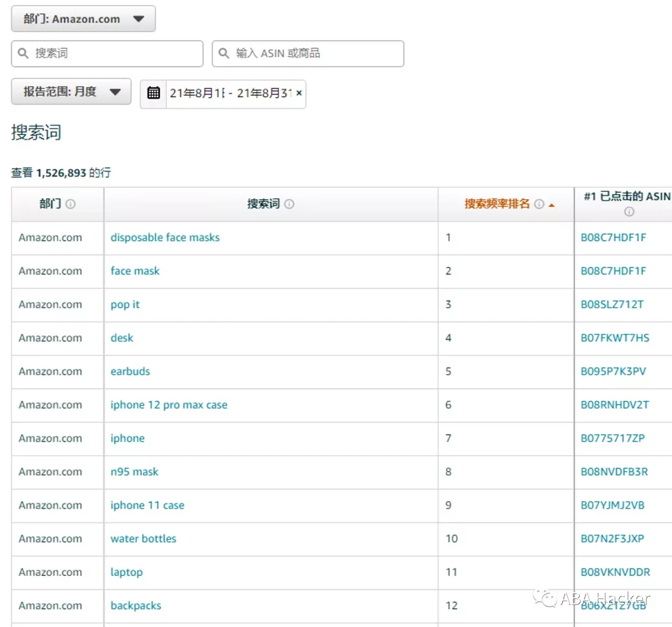Click the info icon beside 部门 column header
The image size is (672, 627).
point(71,204)
